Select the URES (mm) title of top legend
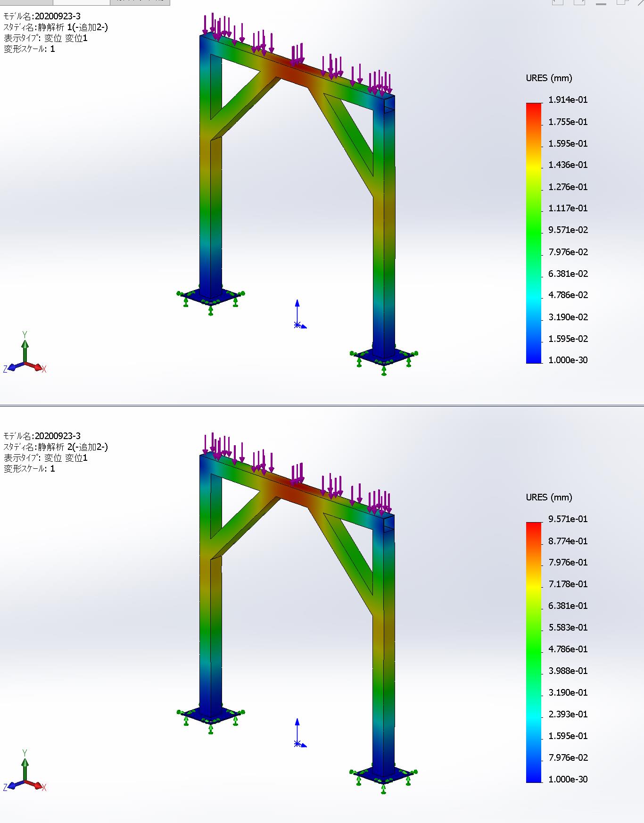The width and height of the screenshot is (644, 823). [549, 78]
